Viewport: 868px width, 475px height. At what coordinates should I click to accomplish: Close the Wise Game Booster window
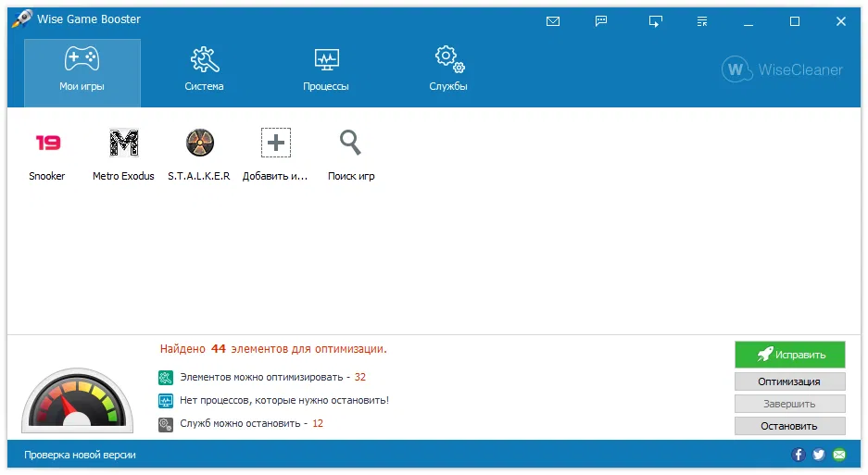(x=841, y=21)
